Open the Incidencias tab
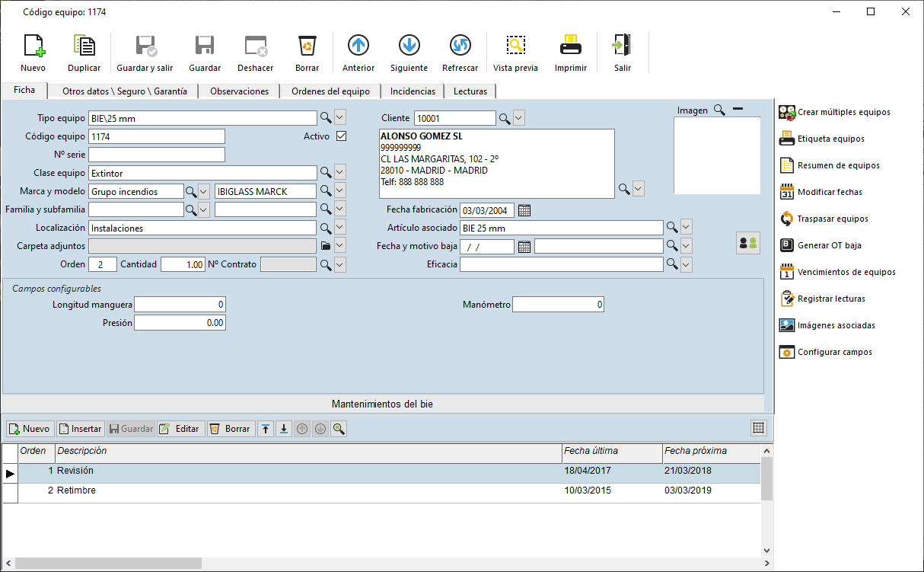 (x=413, y=91)
